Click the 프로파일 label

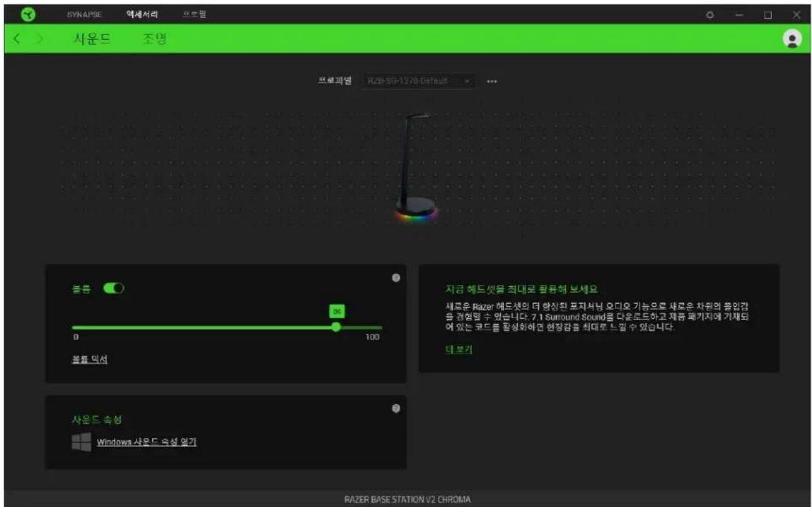tap(334, 81)
